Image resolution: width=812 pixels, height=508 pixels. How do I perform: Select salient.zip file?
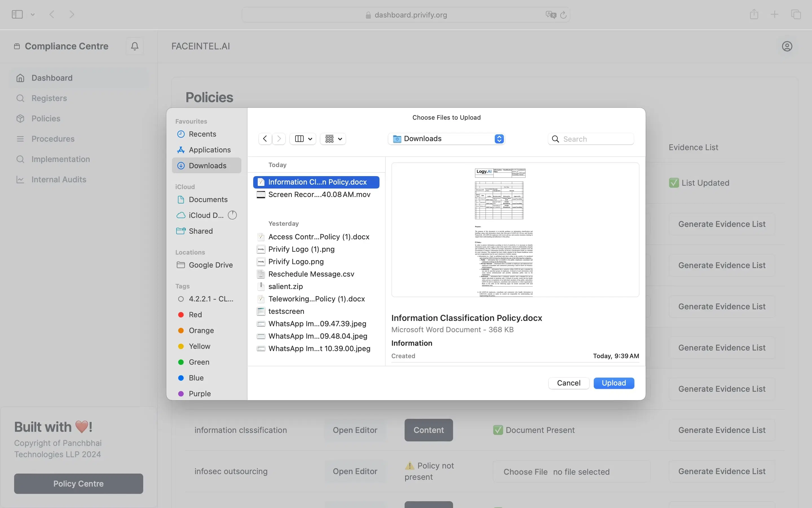(316, 286)
